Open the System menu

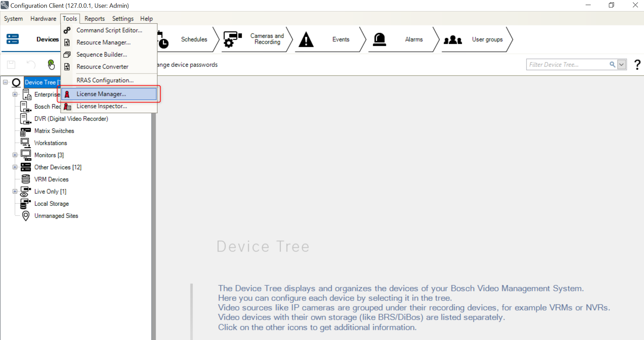(x=13, y=19)
